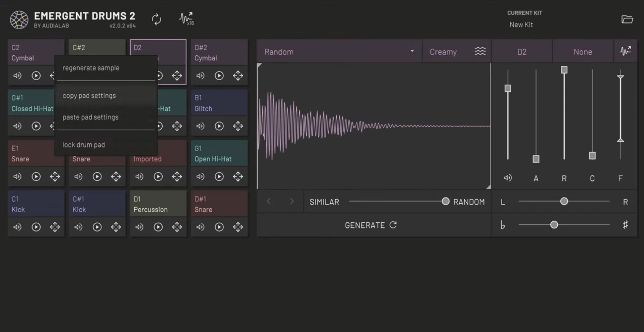This screenshot has width=644, height=332.
Task: Mute the G1 Open Hi-Hat pad
Action: [200, 176]
